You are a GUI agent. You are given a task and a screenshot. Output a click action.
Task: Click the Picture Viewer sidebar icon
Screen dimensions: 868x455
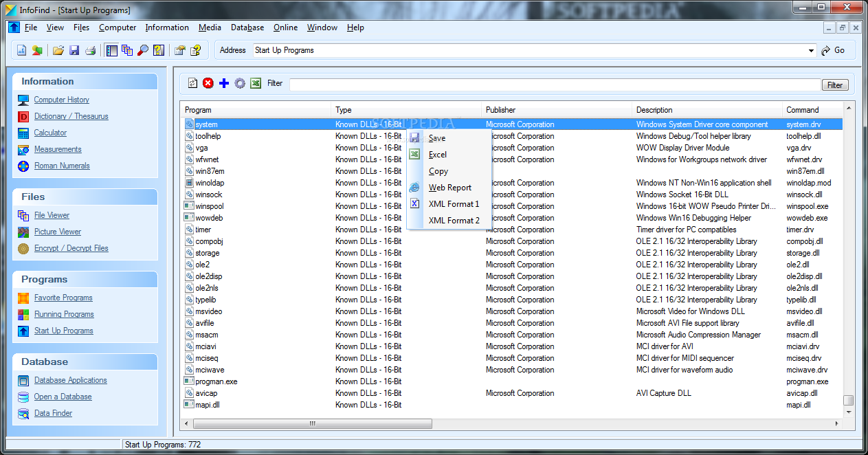[x=23, y=232]
